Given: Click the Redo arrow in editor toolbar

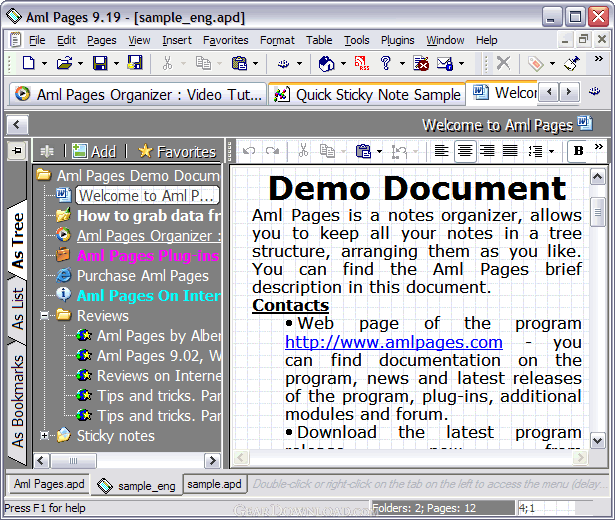Looking at the screenshot, I should [272, 151].
